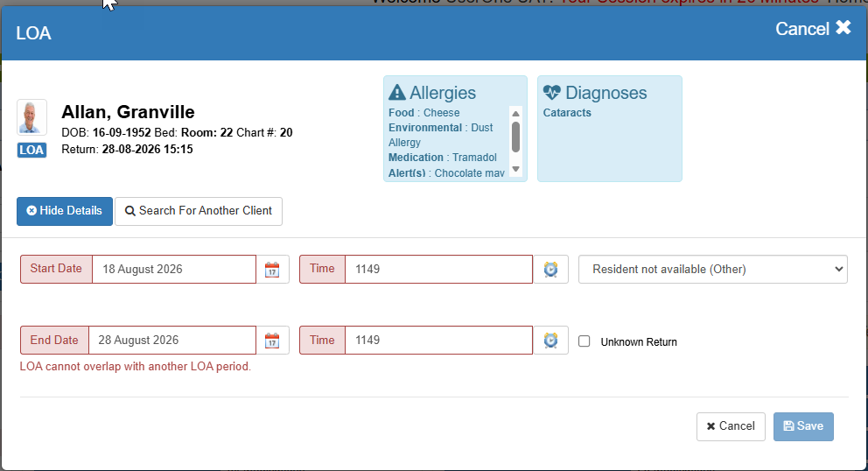The height and width of the screenshot is (471, 868).
Task: Click the clock icon beside start Time
Action: click(x=550, y=270)
